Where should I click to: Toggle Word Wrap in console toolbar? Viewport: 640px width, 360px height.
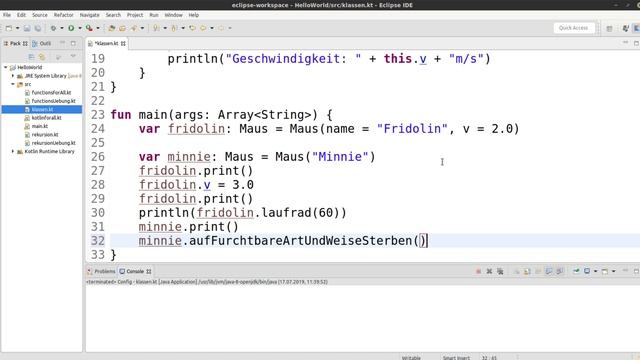[538, 271]
